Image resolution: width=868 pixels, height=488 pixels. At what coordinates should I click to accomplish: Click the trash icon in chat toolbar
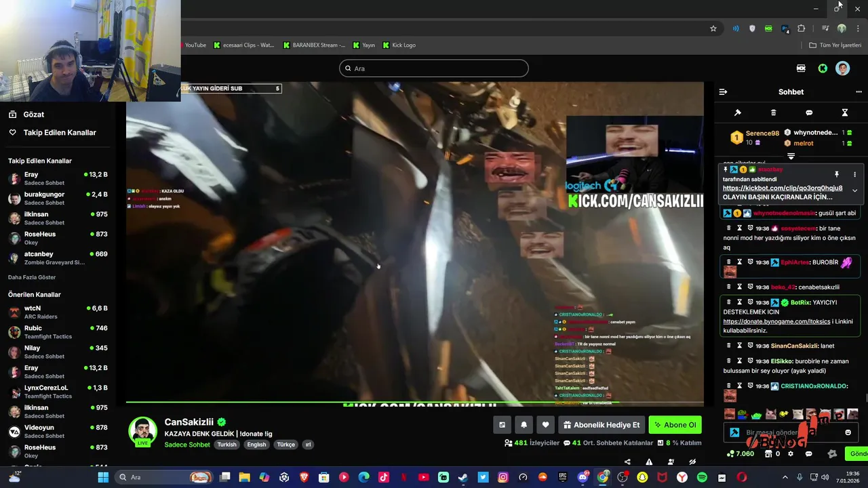pos(773,113)
